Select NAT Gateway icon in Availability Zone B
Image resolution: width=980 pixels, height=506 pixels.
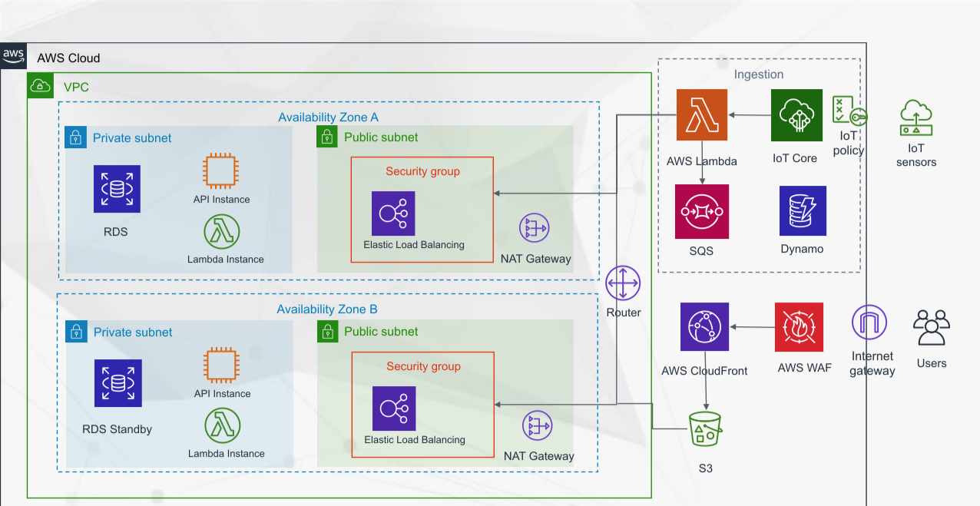[x=537, y=427]
